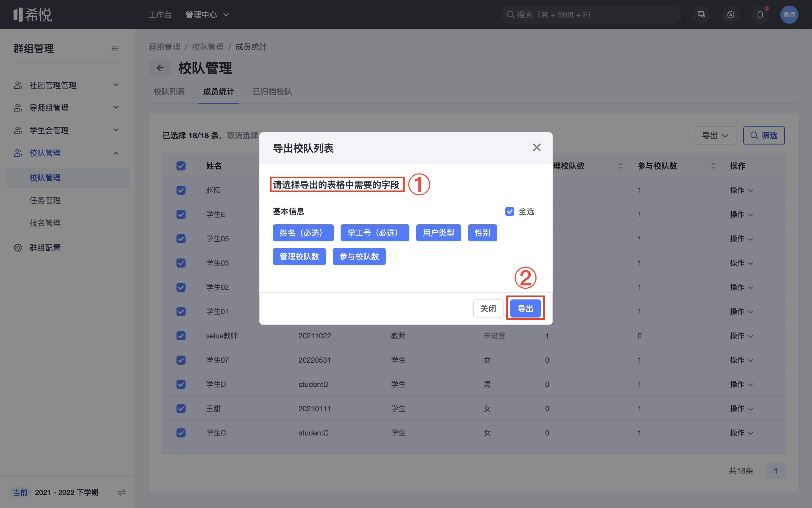Click the 筛选 filter button
This screenshot has width=812, height=508.
pyautogui.click(x=764, y=135)
